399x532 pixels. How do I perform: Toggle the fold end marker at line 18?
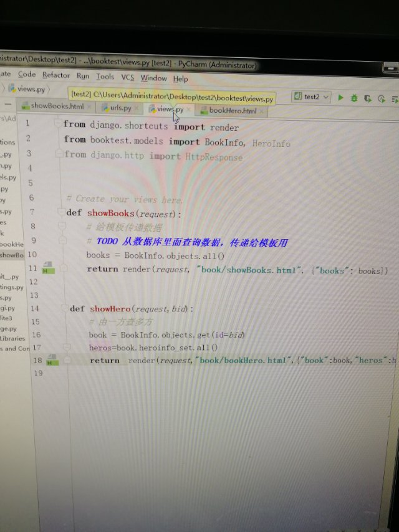click(x=67, y=360)
